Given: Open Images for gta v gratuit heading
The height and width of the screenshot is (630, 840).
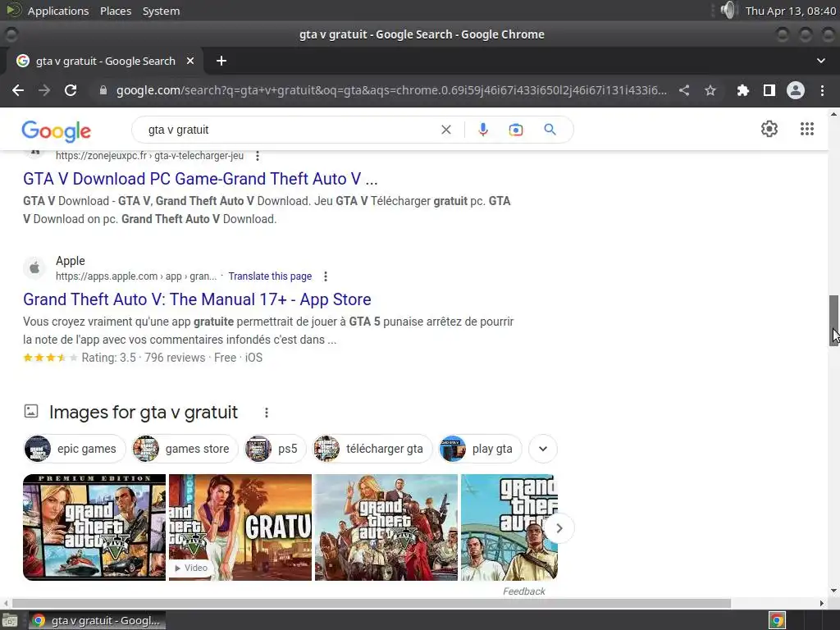Looking at the screenshot, I should [143, 413].
